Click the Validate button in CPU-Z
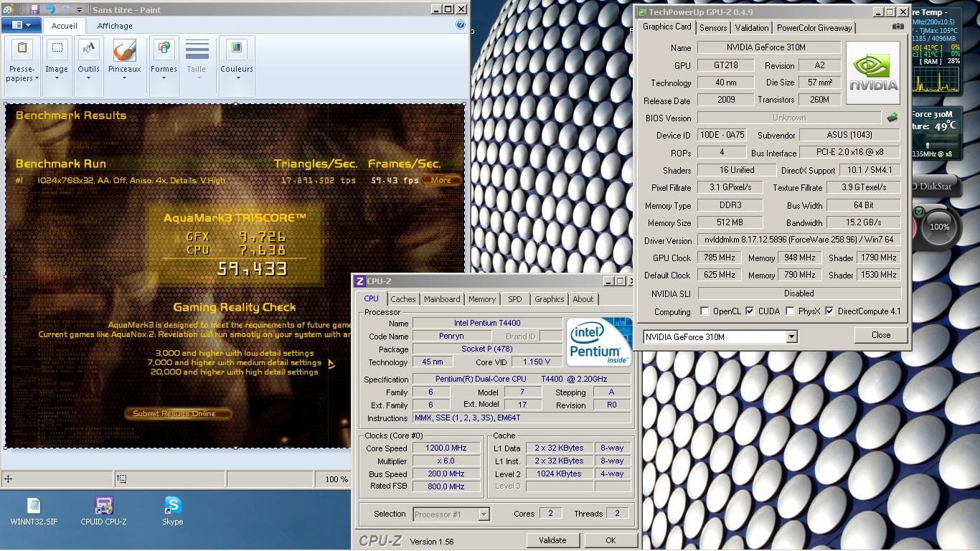 point(552,540)
